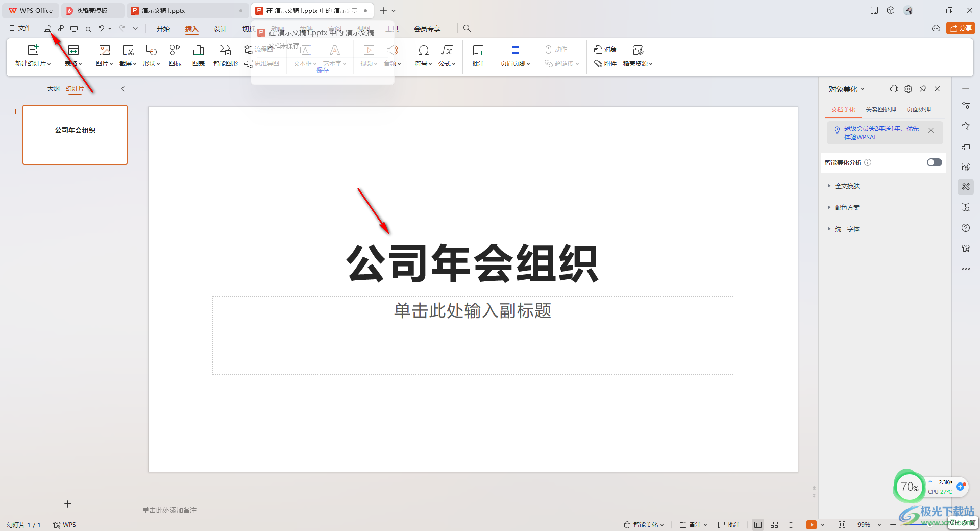Viewport: 980px width, 531px height.
Task: Insert a Comment (批注) from ribbon
Action: coord(478,55)
